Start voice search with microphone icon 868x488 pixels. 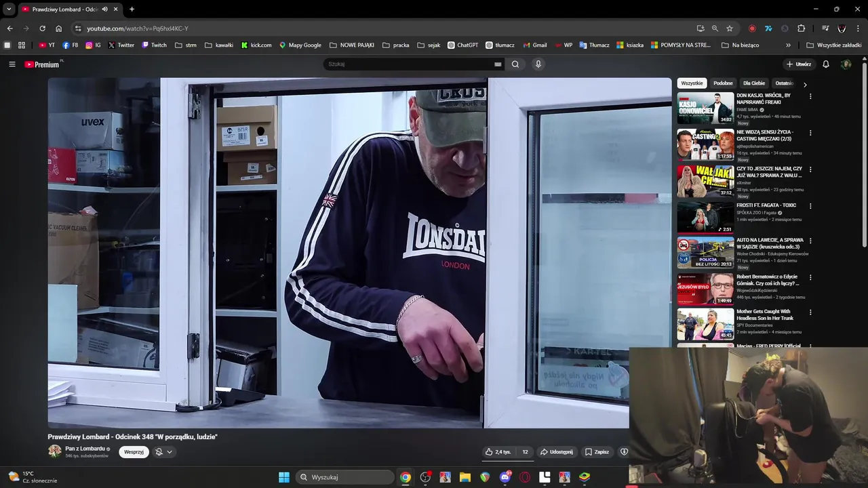(x=538, y=64)
